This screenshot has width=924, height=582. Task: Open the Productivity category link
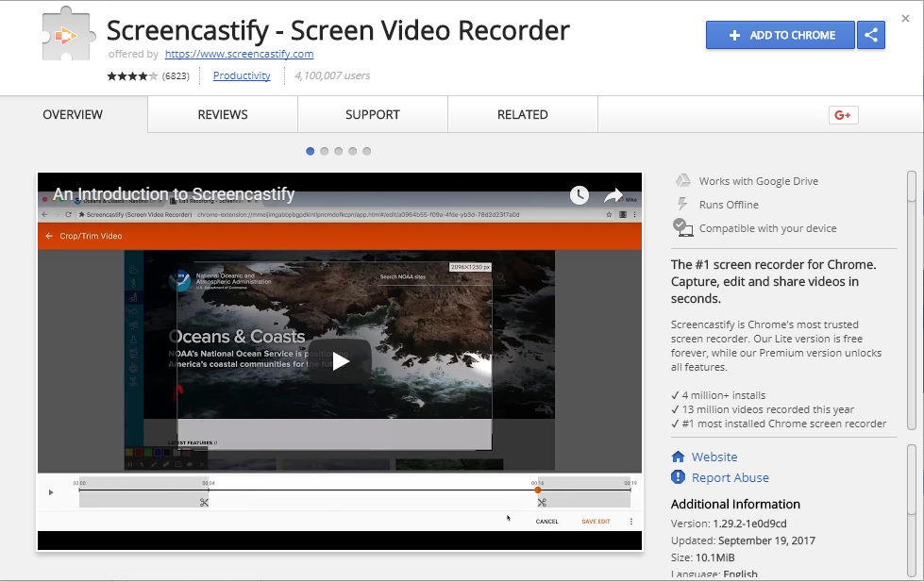pos(242,75)
